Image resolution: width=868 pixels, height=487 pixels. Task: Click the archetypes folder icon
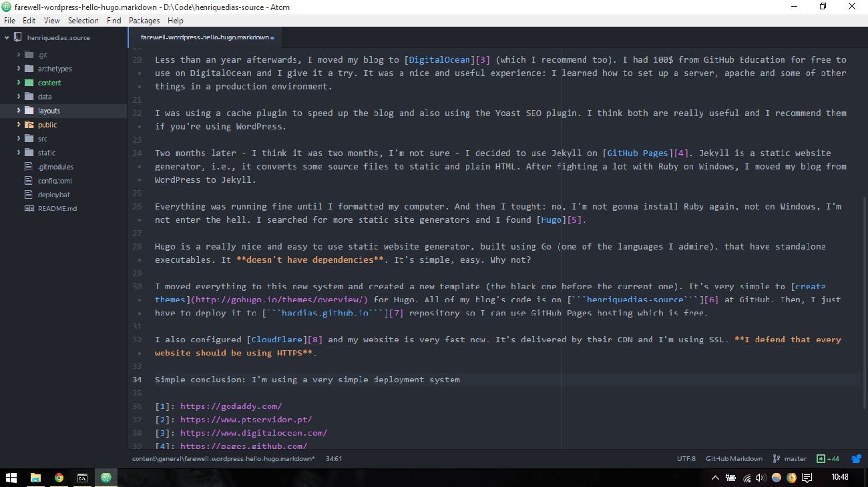coord(29,69)
